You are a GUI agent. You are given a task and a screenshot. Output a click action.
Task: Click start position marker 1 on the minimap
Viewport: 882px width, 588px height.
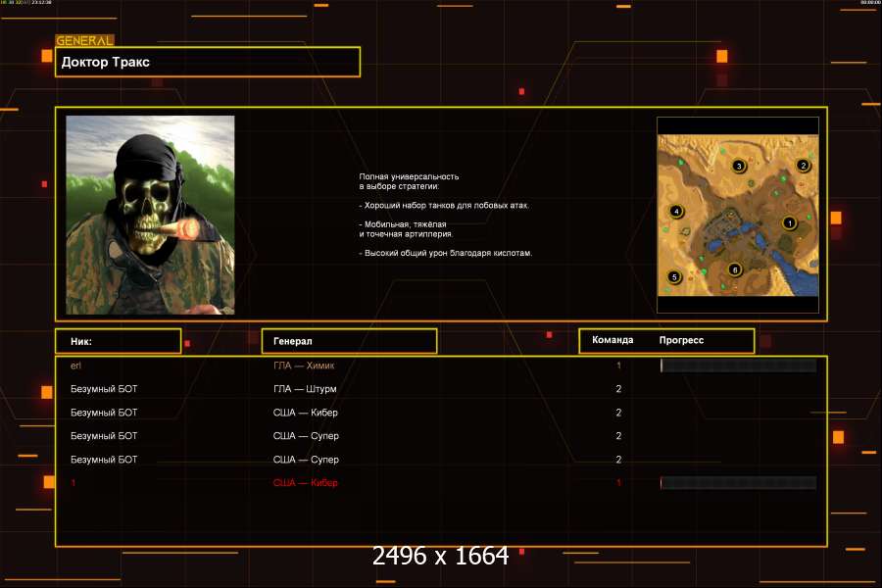(x=789, y=223)
